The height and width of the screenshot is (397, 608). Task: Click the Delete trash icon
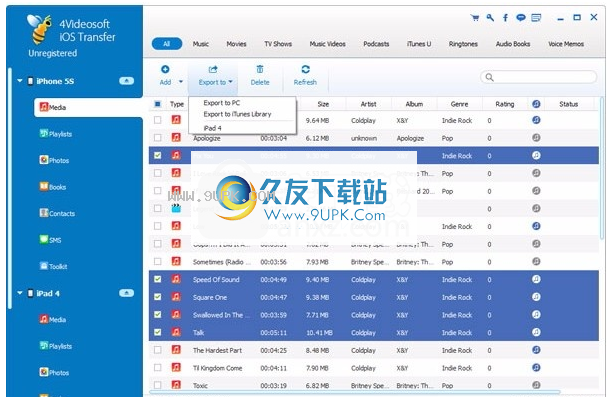(260, 69)
